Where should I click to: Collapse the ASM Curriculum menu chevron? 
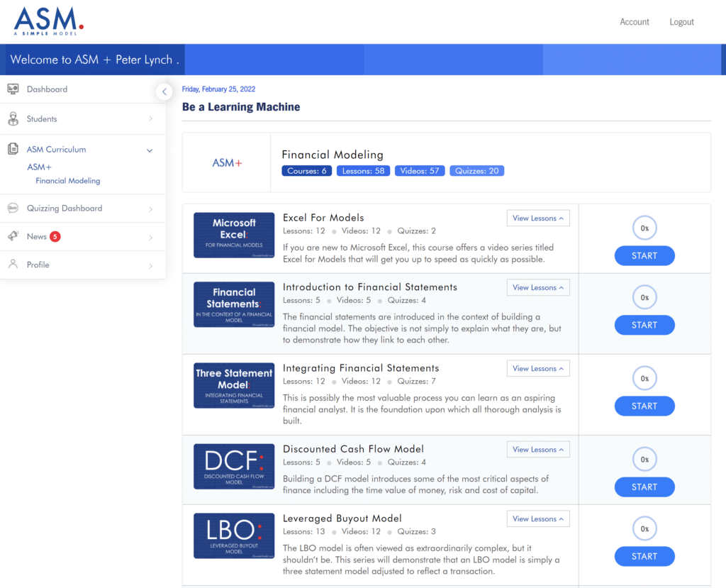pos(150,150)
